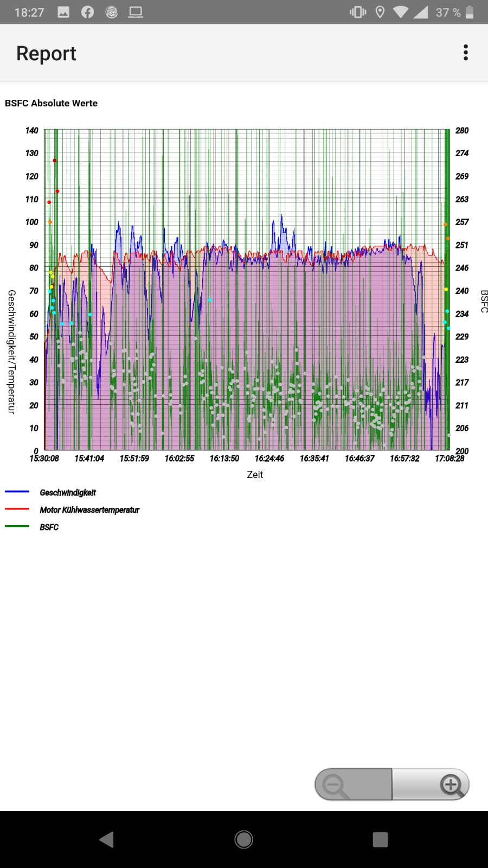Click the vertical BSFC right axis title
Screen dimensions: 488x868
484,301
